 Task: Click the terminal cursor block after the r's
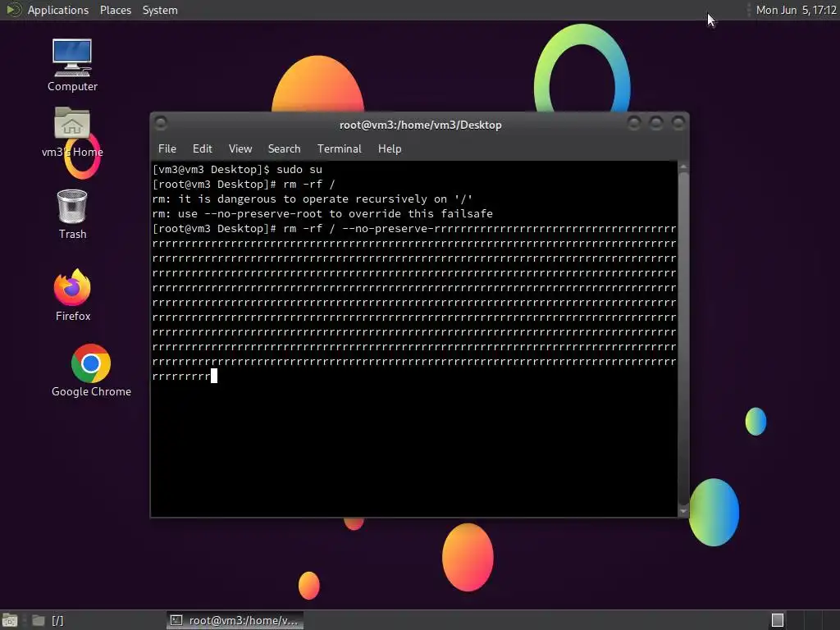coord(214,376)
